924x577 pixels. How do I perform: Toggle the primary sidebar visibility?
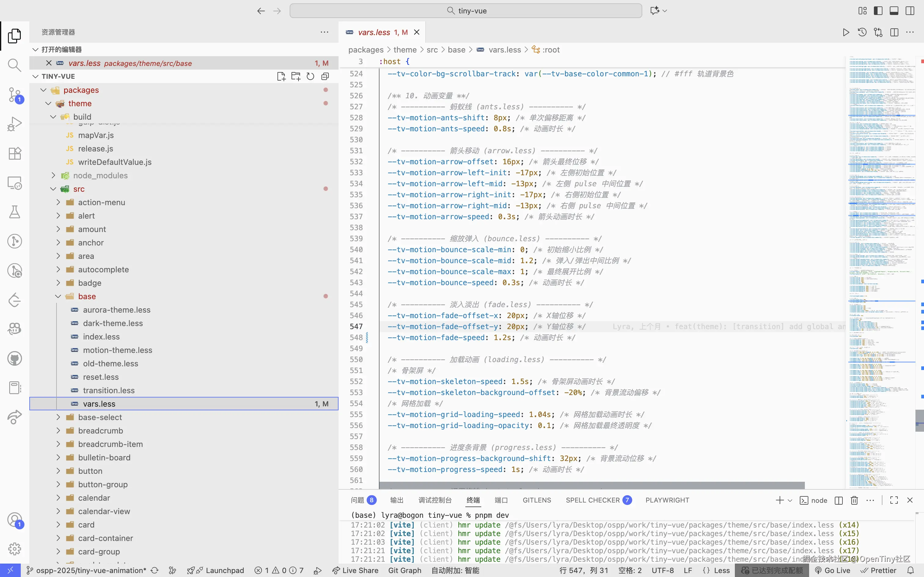(878, 11)
